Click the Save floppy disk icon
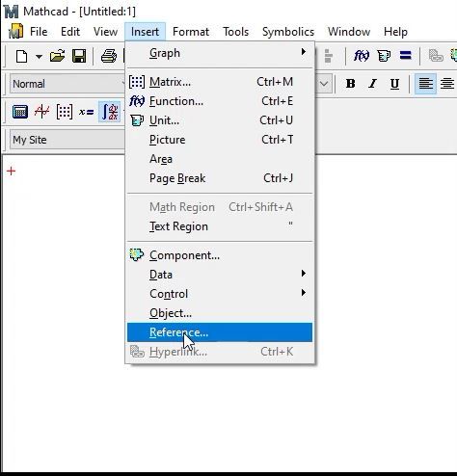 point(79,56)
